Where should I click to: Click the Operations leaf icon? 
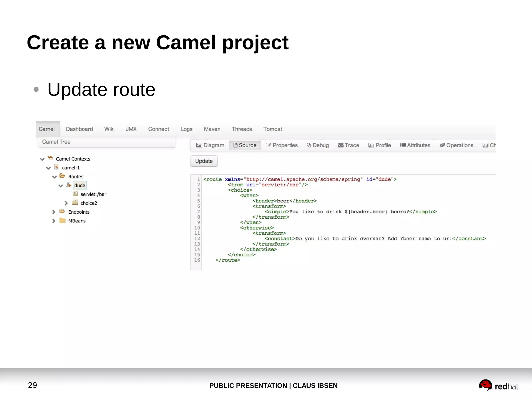pos(442,145)
